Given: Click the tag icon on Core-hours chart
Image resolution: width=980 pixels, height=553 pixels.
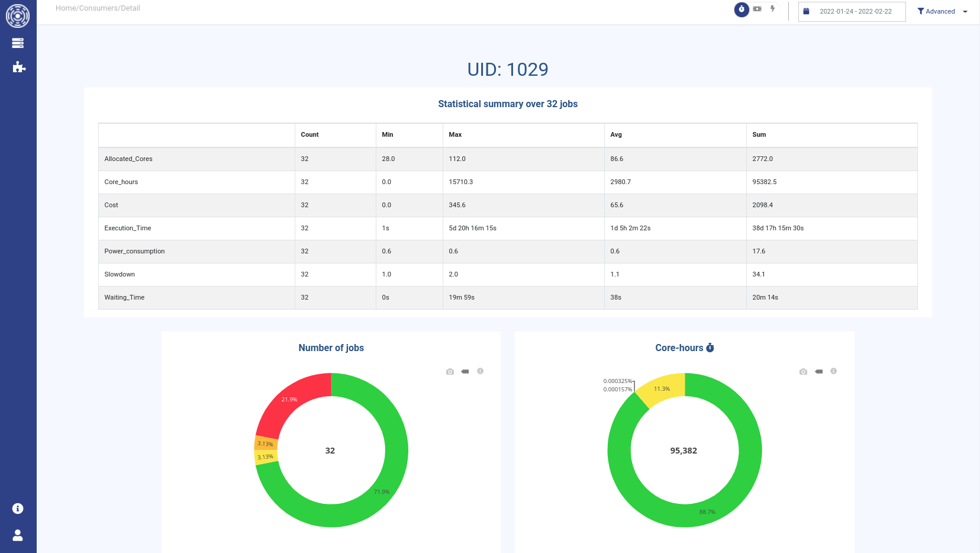Looking at the screenshot, I should (818, 372).
